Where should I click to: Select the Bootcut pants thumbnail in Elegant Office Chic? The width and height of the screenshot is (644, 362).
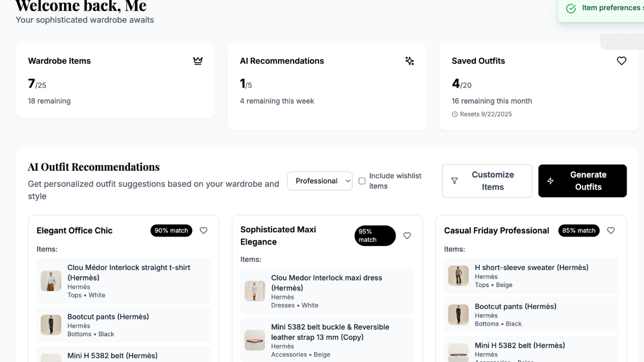coord(51,325)
